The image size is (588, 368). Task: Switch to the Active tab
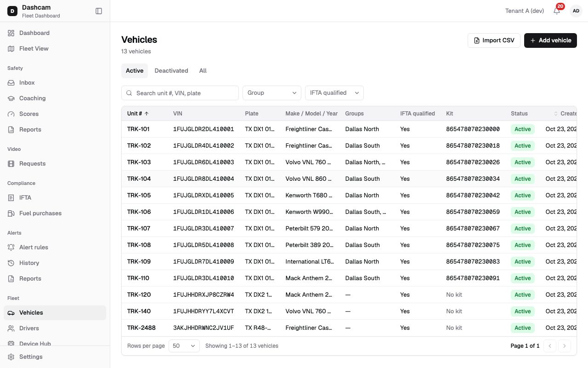pyautogui.click(x=135, y=71)
